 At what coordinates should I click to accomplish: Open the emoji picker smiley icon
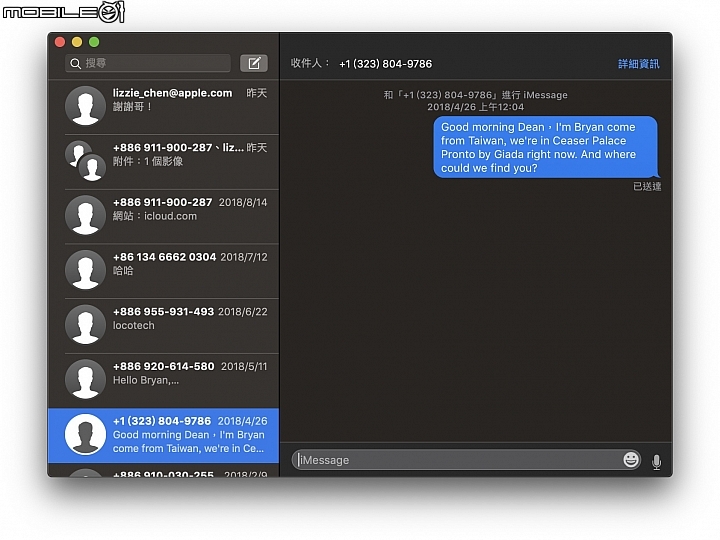[x=631, y=460]
